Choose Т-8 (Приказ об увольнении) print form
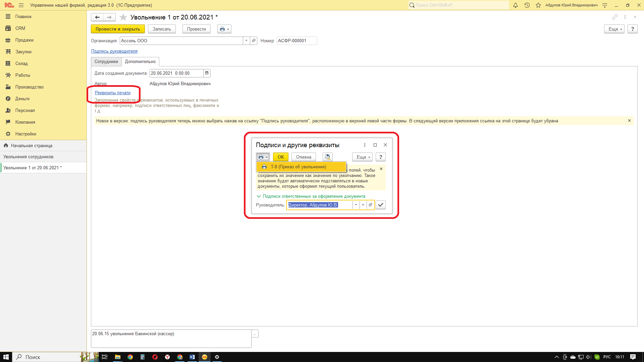644x362 pixels. pyautogui.click(x=301, y=167)
